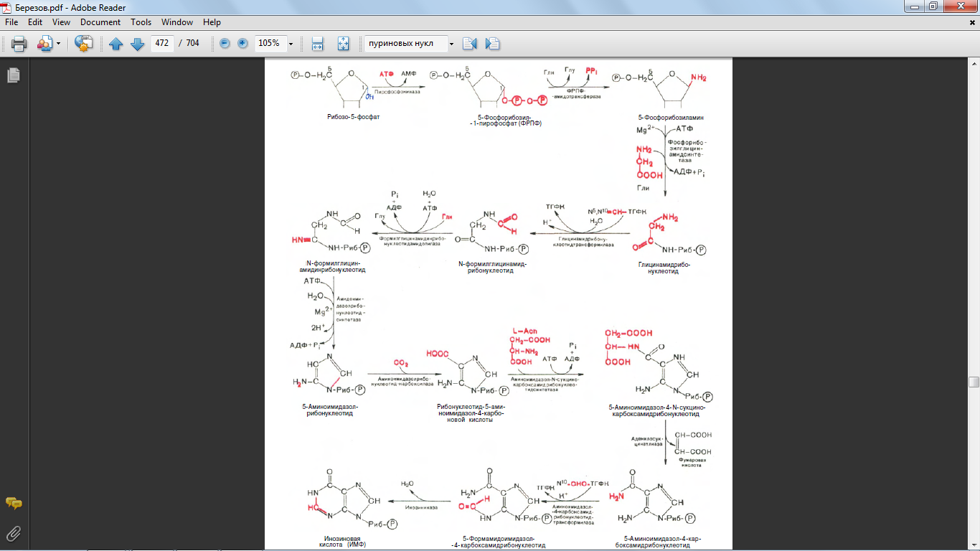Viewport: 980px width, 551px height.
Task: Click the Adobe Reader title bar PDF icon
Action: click(7, 7)
